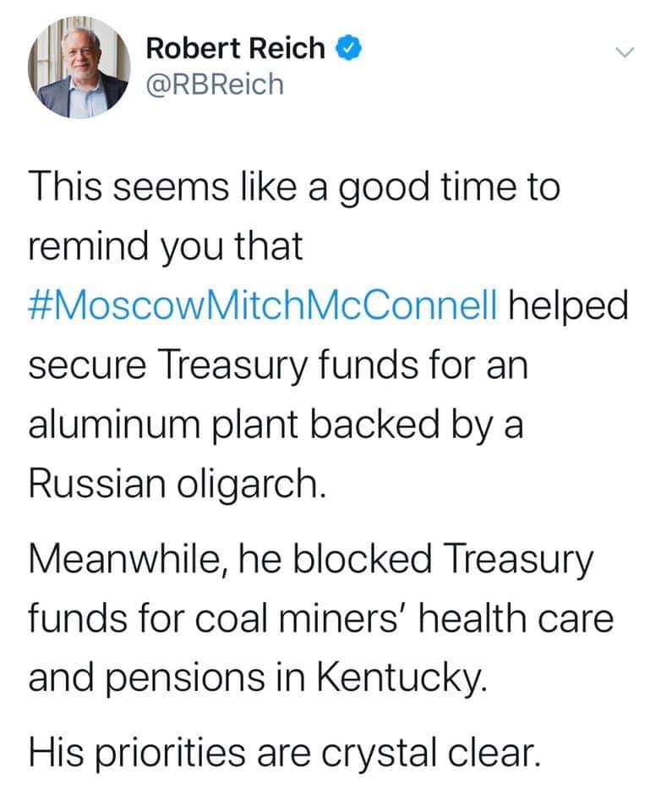
Task: Click the line "Meanwhile, he blocked Treasury"
Action: (311, 560)
